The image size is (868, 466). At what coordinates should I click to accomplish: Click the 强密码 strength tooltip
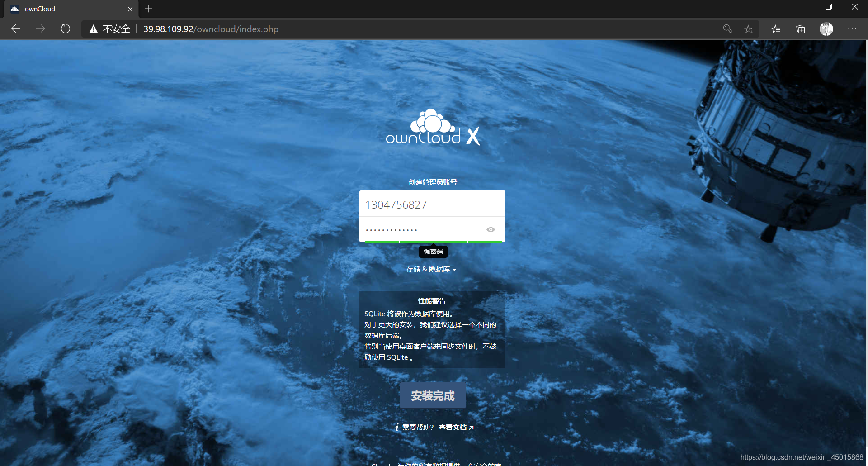pyautogui.click(x=433, y=252)
